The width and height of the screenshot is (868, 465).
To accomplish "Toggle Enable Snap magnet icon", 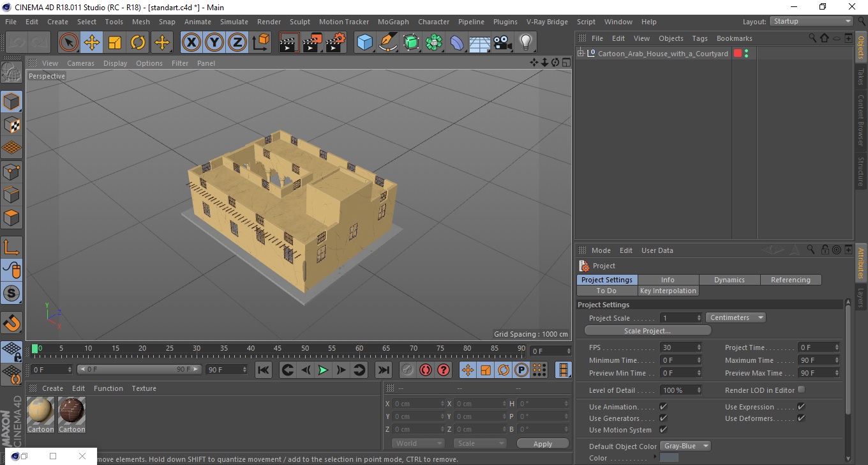I will [11, 323].
